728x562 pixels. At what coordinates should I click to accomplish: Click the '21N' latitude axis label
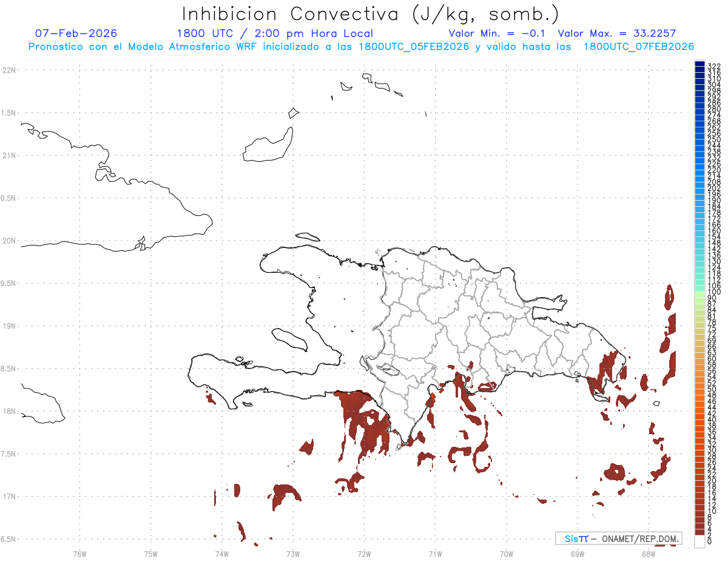tap(8, 155)
